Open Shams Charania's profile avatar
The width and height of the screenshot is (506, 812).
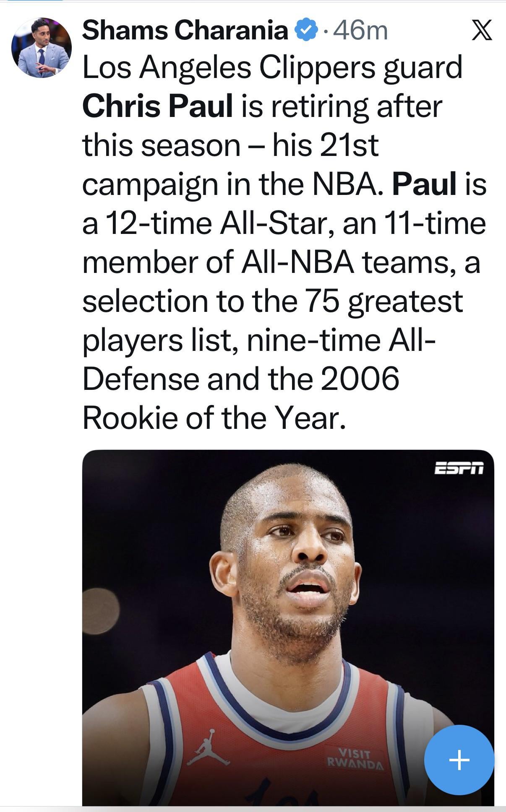tap(41, 48)
